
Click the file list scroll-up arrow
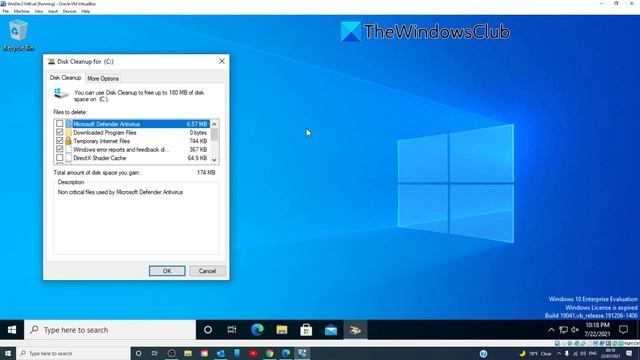tap(214, 124)
